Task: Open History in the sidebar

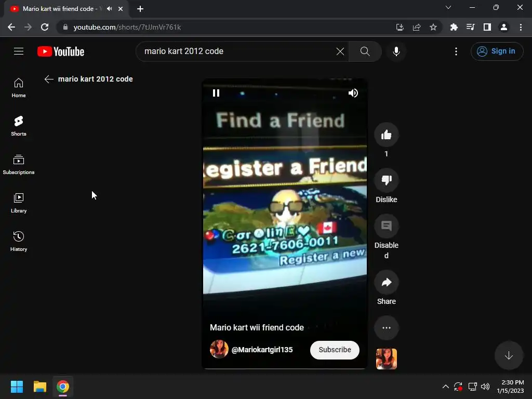Action: (x=19, y=241)
